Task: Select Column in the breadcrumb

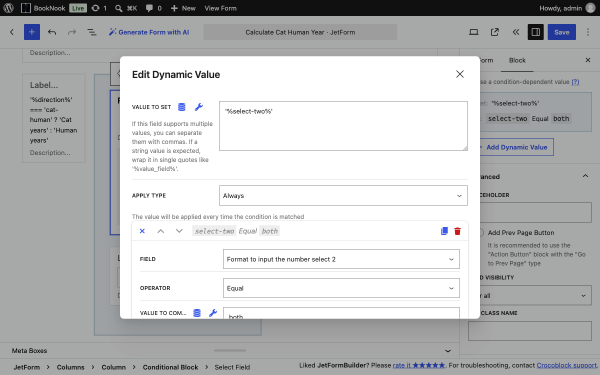Action: pos(114,367)
